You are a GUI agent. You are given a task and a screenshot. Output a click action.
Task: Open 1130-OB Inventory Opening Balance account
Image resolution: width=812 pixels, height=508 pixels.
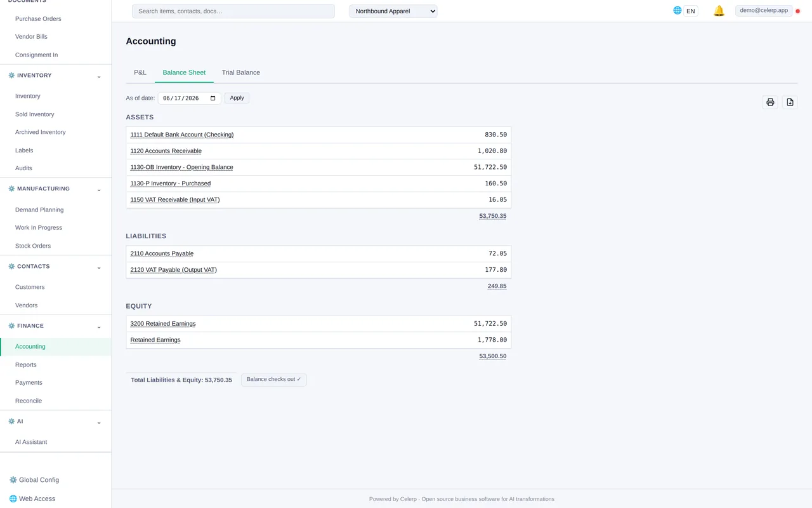pos(181,167)
